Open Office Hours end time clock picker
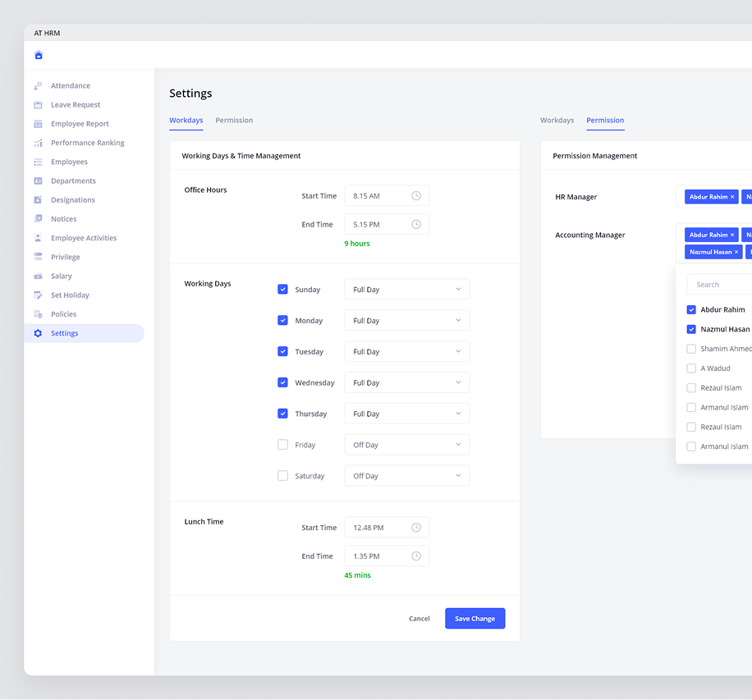752x700 pixels. pos(416,224)
